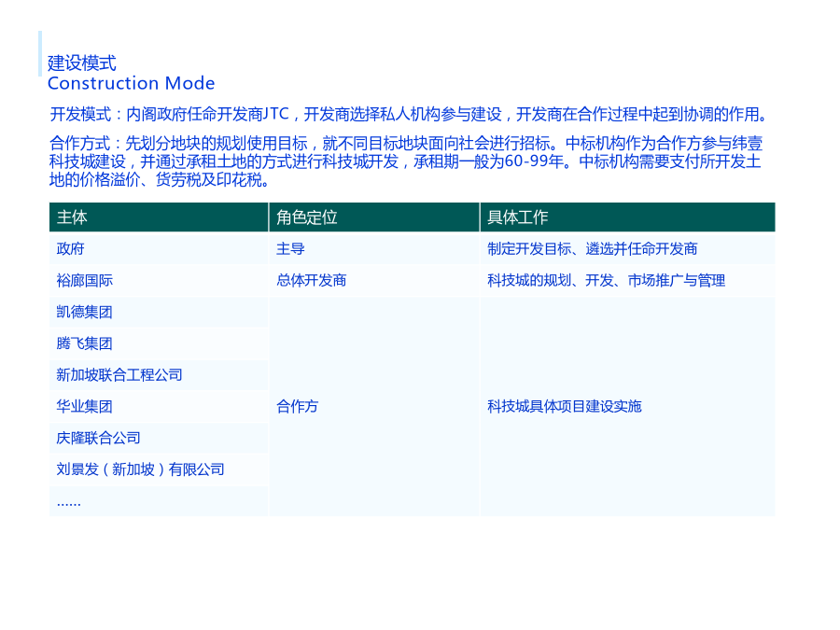Select the 腾飞集团 row
Viewport: 840px width, 630px height.
tap(159, 343)
